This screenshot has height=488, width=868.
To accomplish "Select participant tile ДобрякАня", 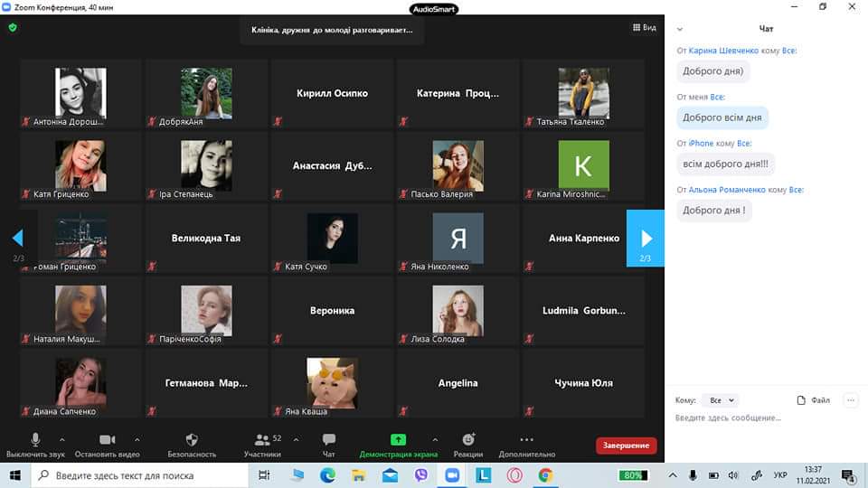I will (206, 94).
